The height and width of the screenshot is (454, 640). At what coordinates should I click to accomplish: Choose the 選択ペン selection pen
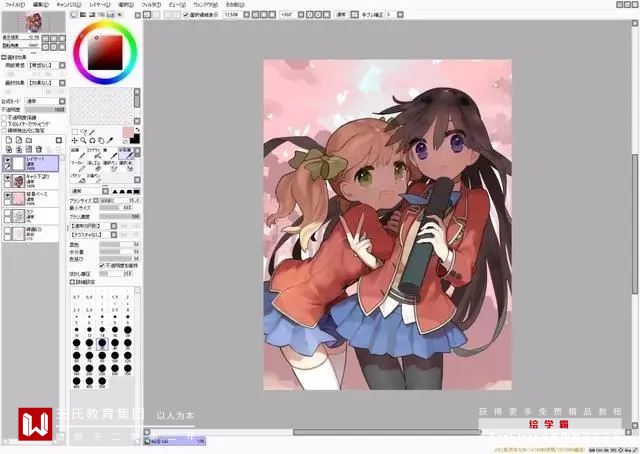point(109,166)
